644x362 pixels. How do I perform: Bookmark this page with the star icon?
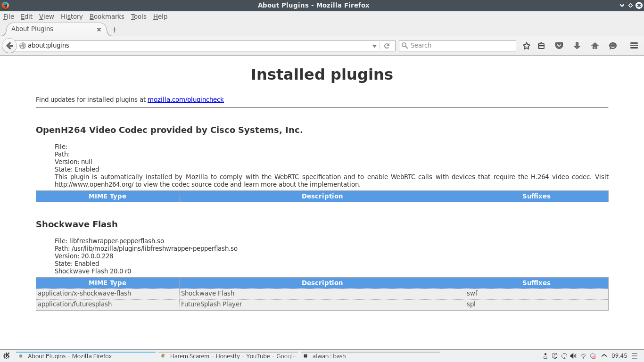pyautogui.click(x=527, y=46)
